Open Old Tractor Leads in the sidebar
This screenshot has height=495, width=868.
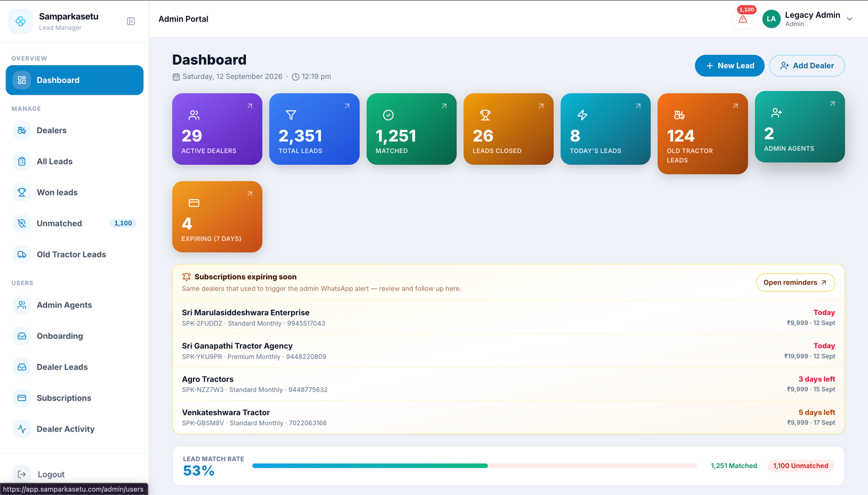74,254
